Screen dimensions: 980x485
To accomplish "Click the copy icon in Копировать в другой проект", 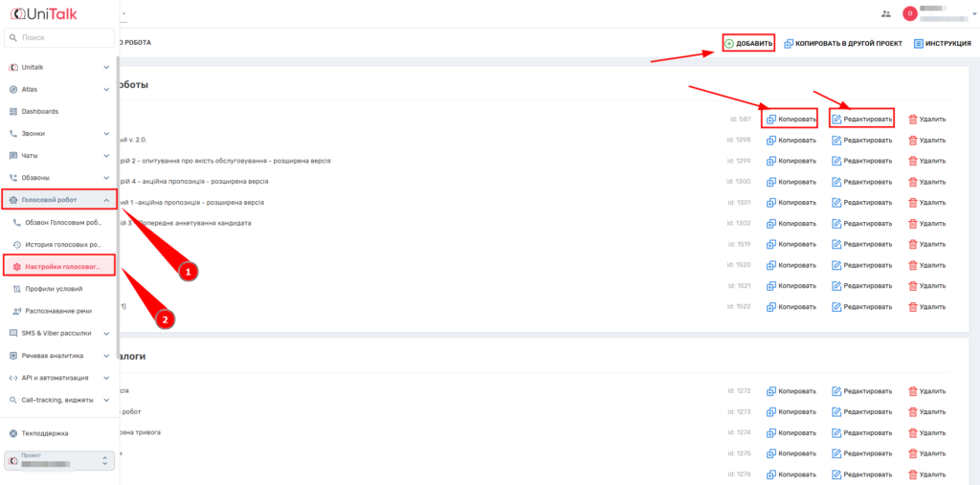I will click(789, 43).
